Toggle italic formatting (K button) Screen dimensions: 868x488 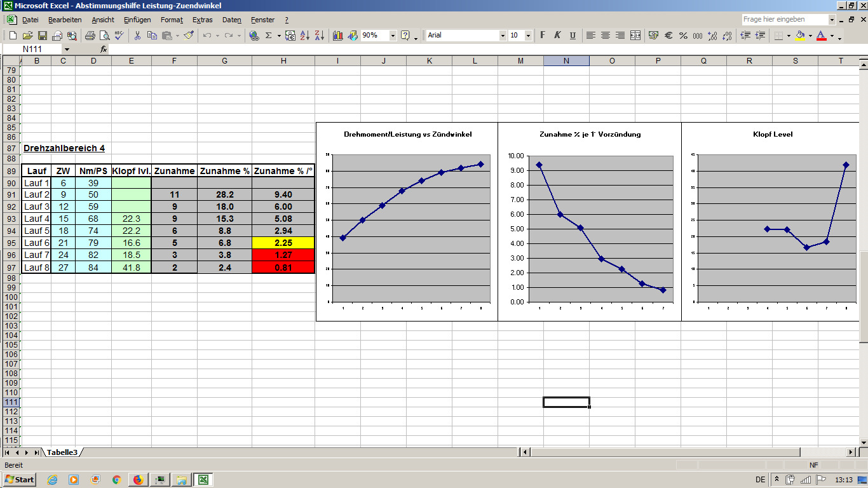pyautogui.click(x=557, y=36)
